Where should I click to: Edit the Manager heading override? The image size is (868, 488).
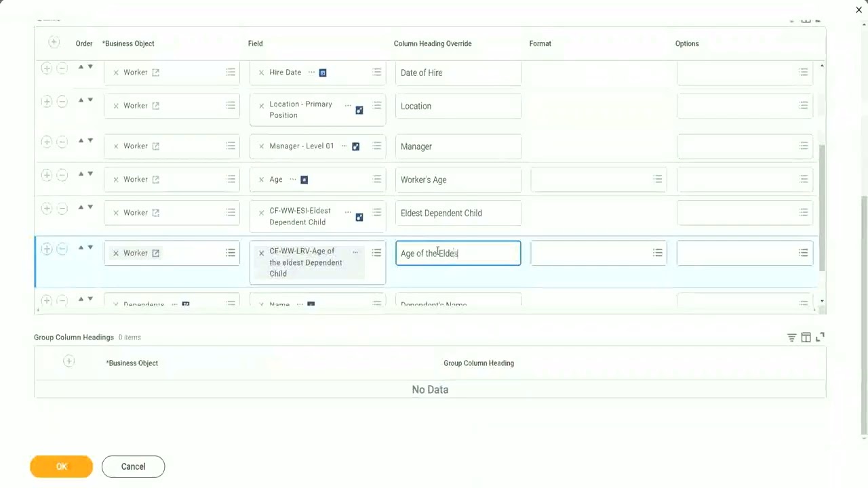[x=458, y=146]
